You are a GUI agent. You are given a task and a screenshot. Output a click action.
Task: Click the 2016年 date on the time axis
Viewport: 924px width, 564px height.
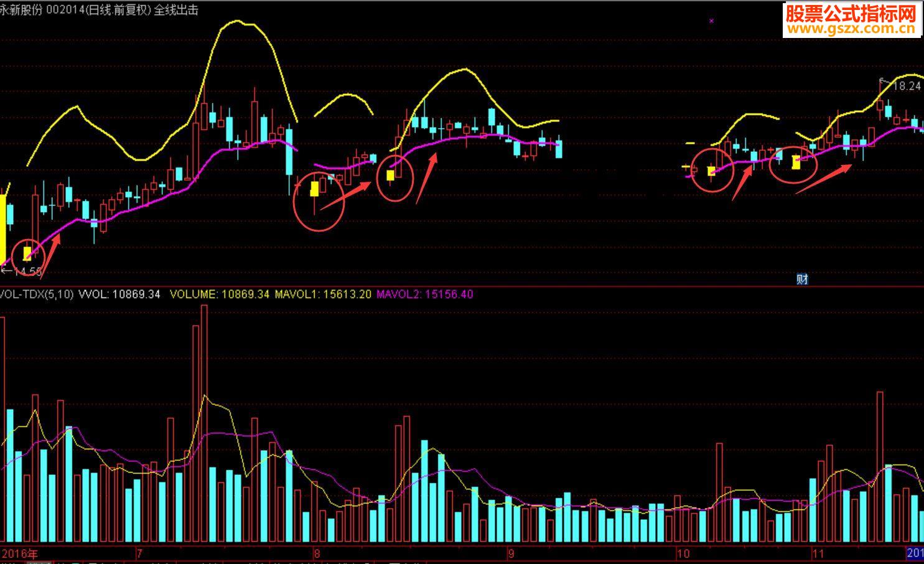pos(20,553)
